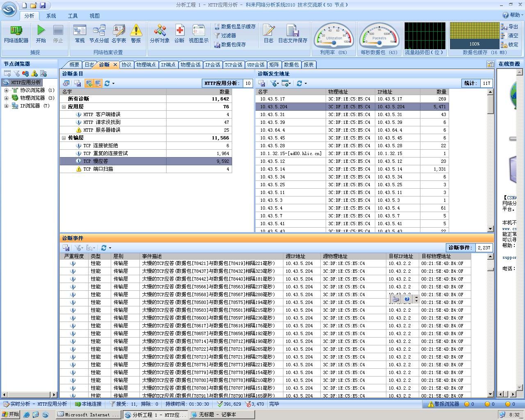Click the Windows 开始 Start button
This screenshot has width=525, height=420.
tap(10, 415)
